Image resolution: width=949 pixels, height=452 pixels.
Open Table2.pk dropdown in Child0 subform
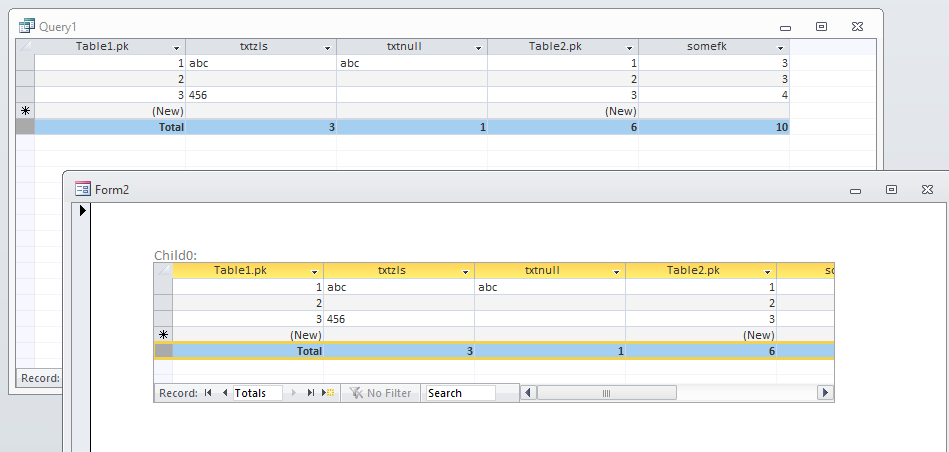pyautogui.click(x=767, y=272)
